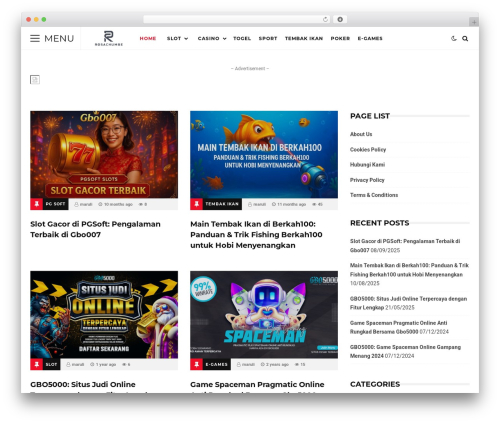
Task: Open the search magnifier icon
Action: click(x=465, y=38)
